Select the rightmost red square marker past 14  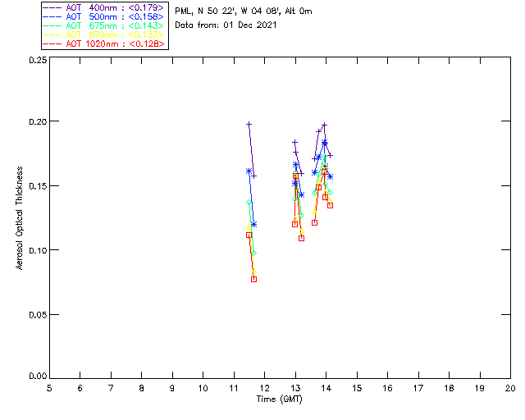tap(330, 205)
